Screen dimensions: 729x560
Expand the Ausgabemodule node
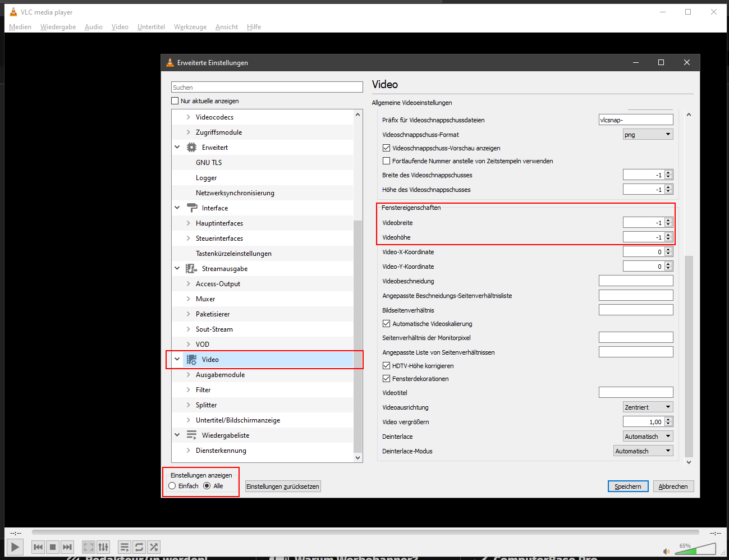189,375
